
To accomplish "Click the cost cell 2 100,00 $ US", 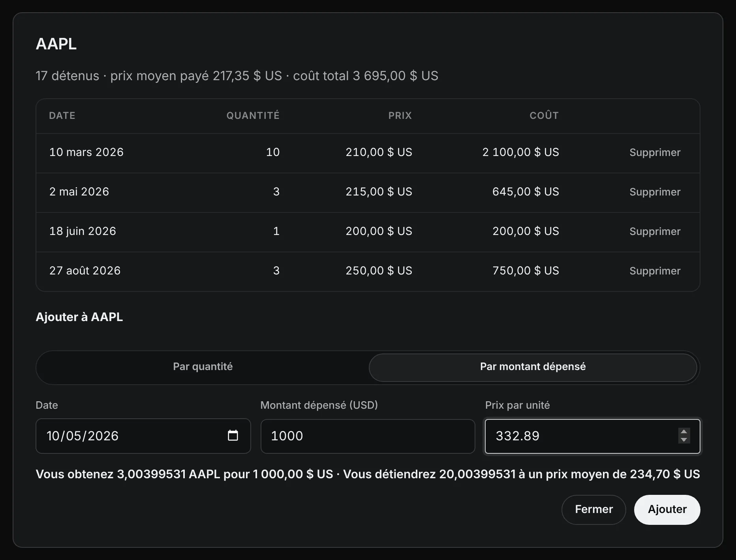I will 520,152.
